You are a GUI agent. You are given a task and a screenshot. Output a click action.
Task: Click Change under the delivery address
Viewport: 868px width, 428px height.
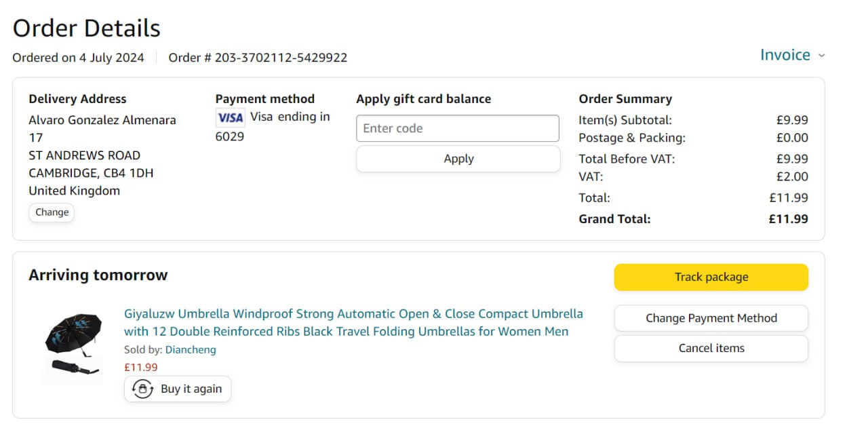click(52, 212)
